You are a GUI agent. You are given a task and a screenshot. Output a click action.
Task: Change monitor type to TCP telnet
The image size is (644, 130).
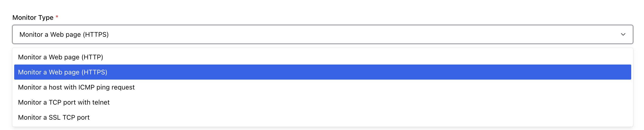(x=64, y=102)
